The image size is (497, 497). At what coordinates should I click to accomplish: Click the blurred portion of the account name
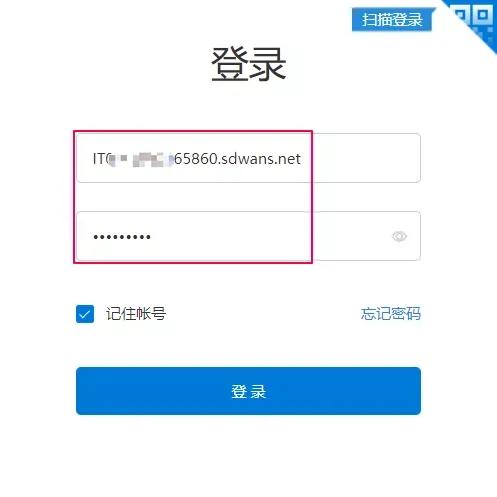pos(142,159)
